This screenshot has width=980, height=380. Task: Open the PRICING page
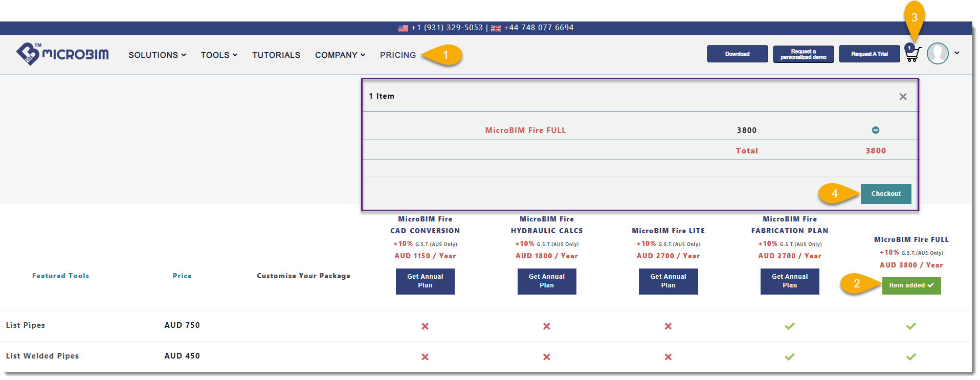click(x=398, y=55)
